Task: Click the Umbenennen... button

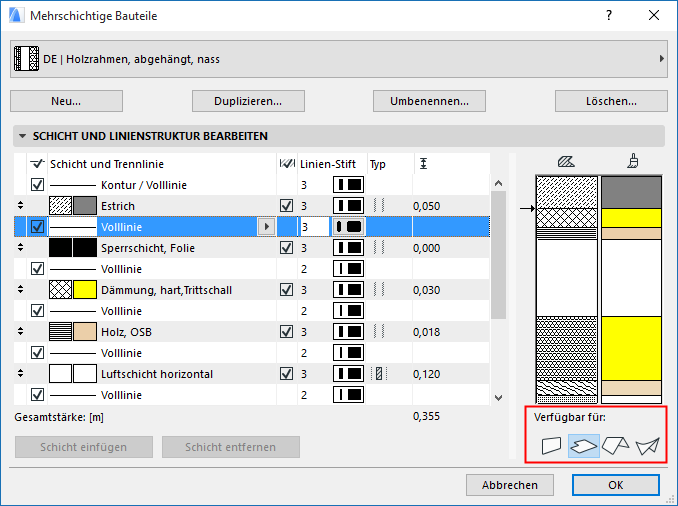Action: point(429,101)
